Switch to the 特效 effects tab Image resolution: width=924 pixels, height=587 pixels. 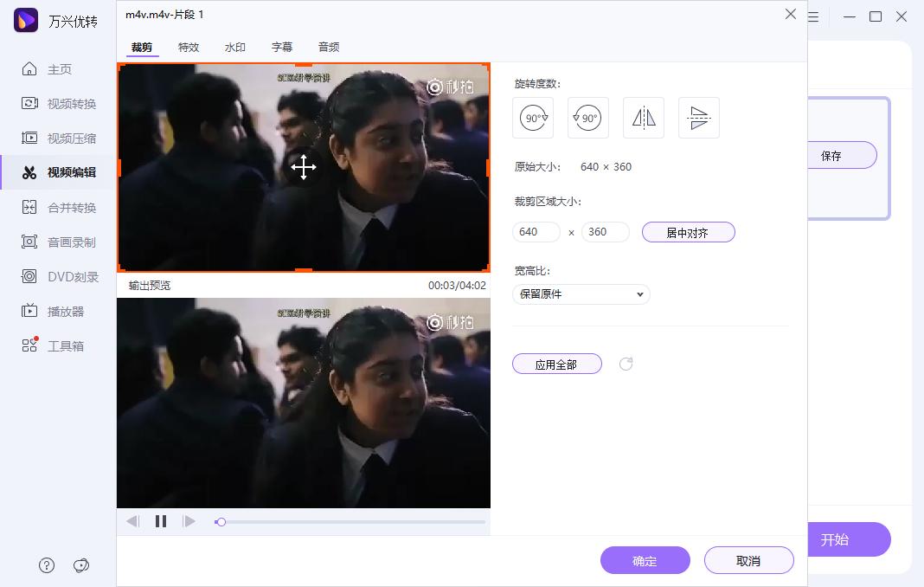click(x=189, y=47)
